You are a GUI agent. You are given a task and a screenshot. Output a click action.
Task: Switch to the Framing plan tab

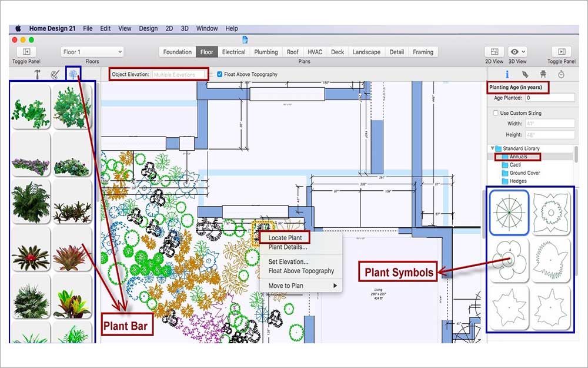click(x=423, y=52)
